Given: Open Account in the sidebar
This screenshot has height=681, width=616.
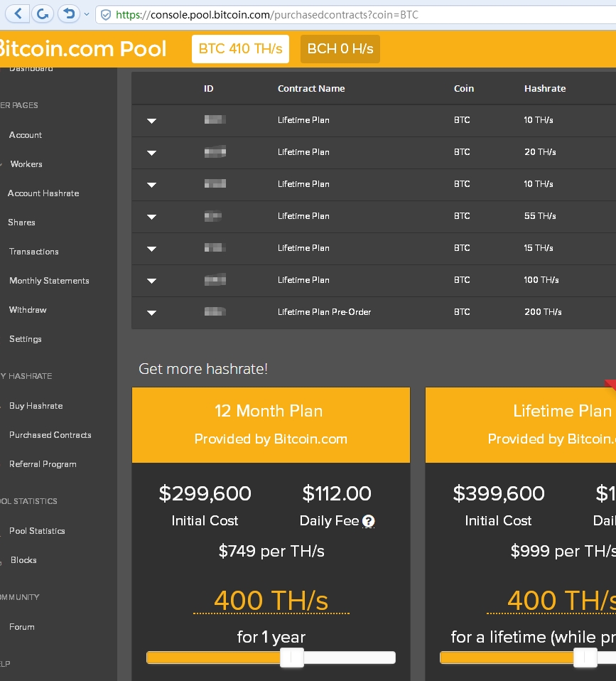Looking at the screenshot, I should click(26, 135).
